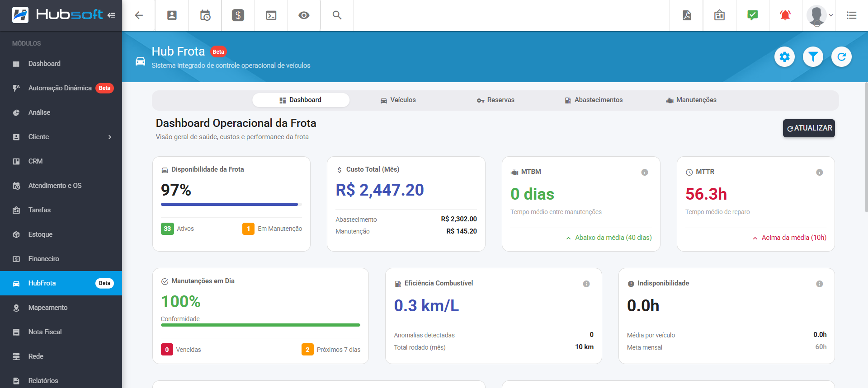Image resolution: width=868 pixels, height=388 pixels.
Task: Click the back arrow in top toolbar
Action: 139,15
